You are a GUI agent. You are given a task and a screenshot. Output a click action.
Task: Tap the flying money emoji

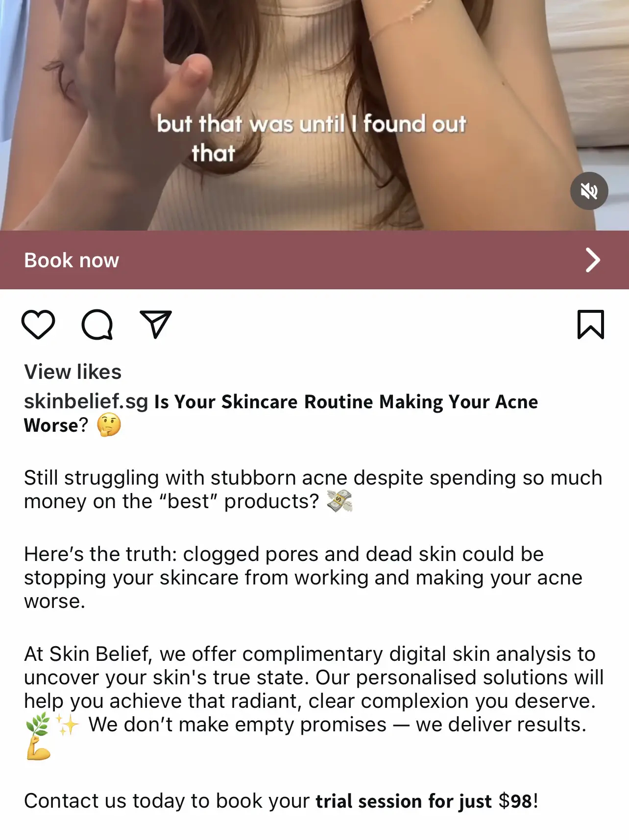tap(339, 501)
